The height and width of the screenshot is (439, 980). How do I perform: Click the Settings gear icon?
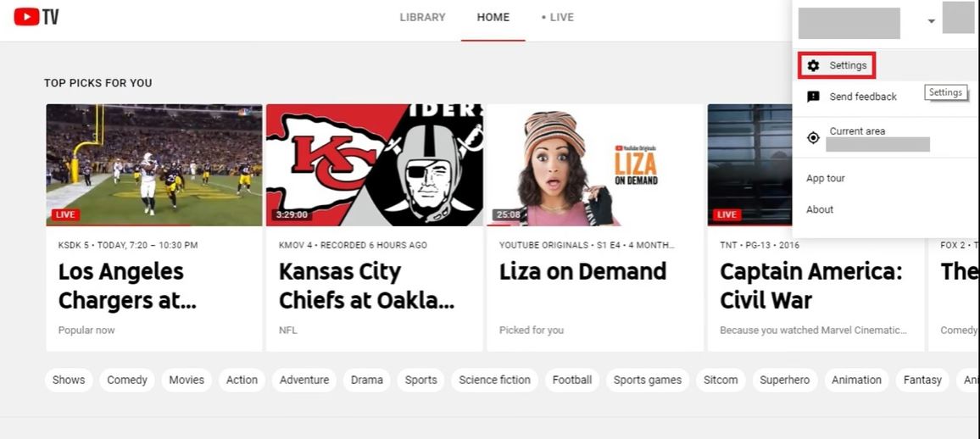pyautogui.click(x=813, y=65)
